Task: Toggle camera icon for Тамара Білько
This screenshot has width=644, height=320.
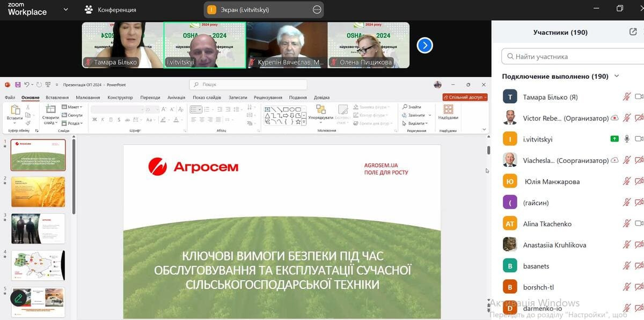Action: point(639,97)
